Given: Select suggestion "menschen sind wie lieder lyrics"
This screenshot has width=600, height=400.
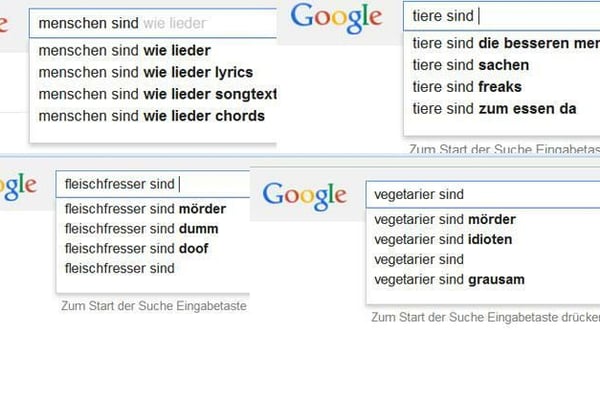Looking at the screenshot, I should (145, 72).
